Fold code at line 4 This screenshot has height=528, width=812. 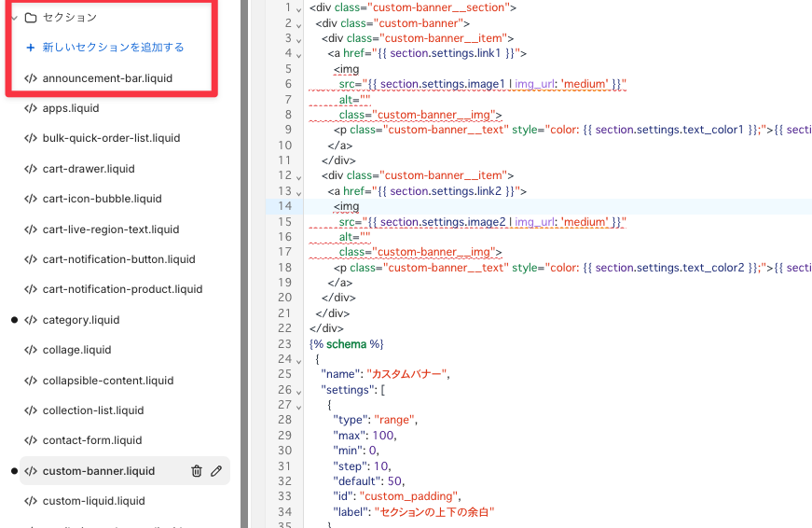(299, 55)
